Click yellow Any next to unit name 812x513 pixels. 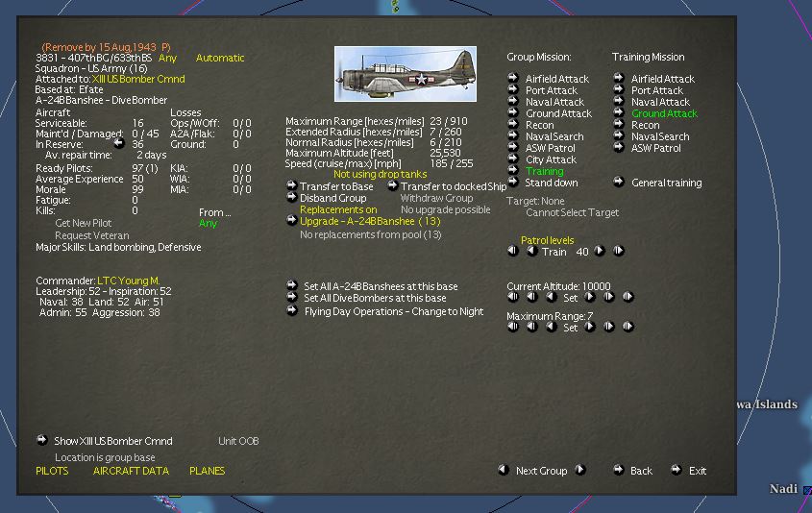coord(168,58)
